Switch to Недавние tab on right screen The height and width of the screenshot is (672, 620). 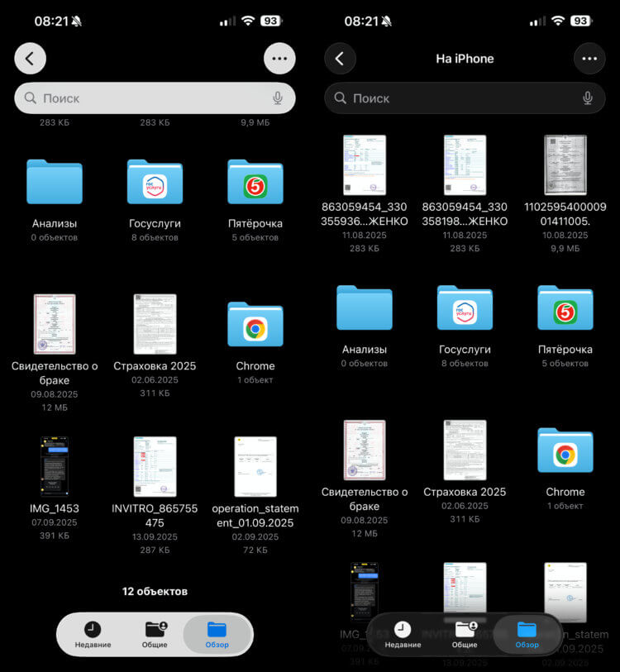[x=403, y=635]
